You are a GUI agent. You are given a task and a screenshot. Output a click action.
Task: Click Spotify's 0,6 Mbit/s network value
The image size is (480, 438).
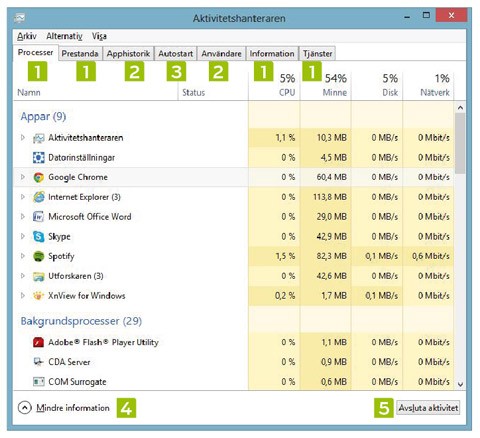pos(431,256)
